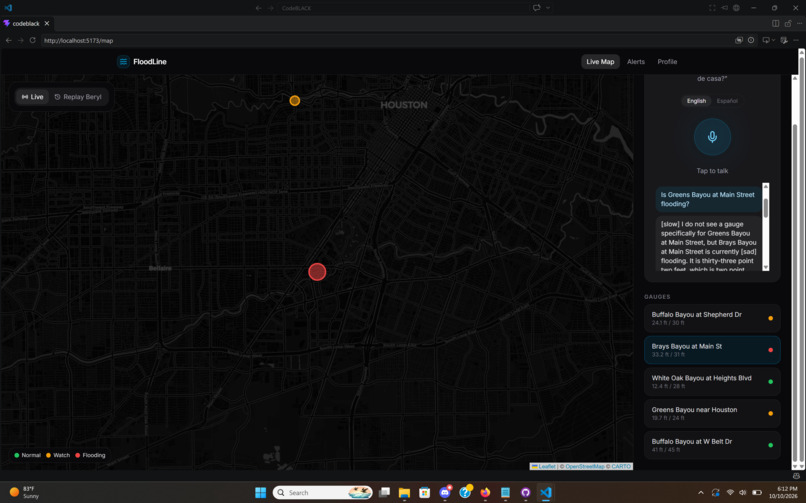This screenshot has height=503, width=806.
Task: Open the circular target icon in browser toolbar
Action: tap(751, 40)
